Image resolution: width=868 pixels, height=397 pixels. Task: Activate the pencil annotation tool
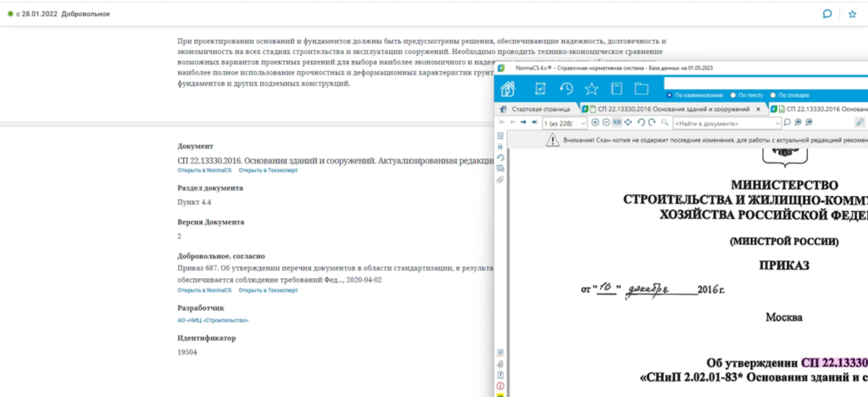coord(860,122)
